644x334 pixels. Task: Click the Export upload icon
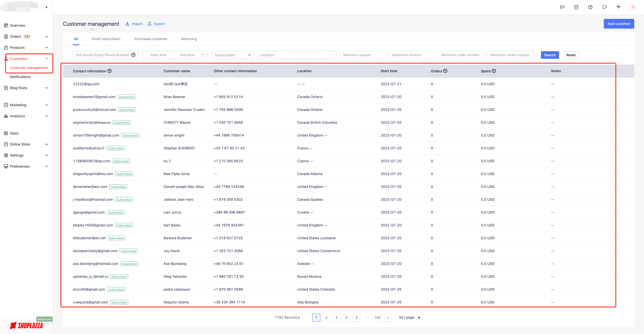click(149, 24)
